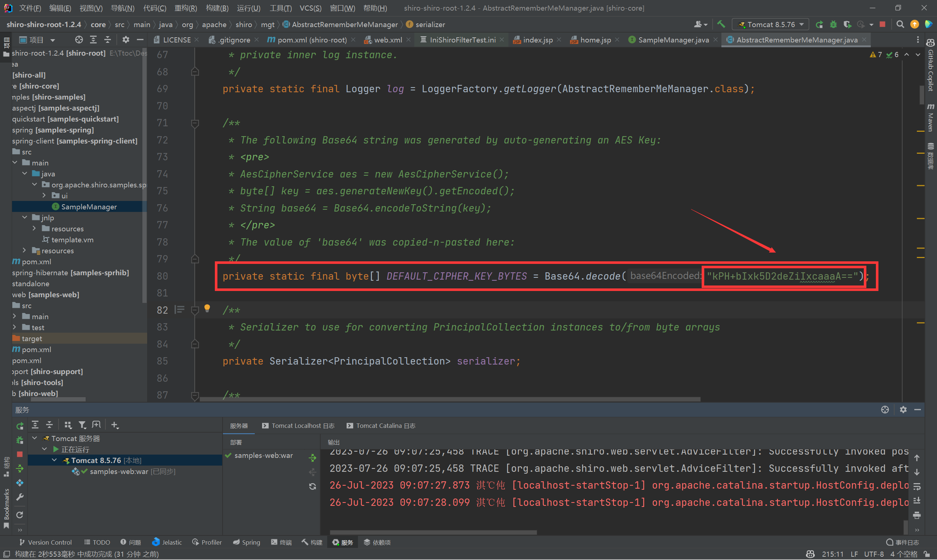The height and width of the screenshot is (560, 937).
Task: Expand the ui package node
Action: click(44, 195)
